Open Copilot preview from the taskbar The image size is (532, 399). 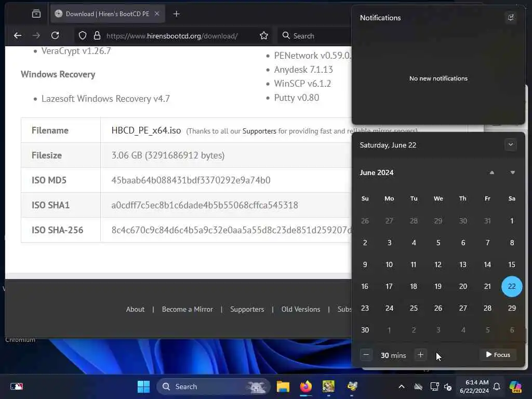(x=515, y=387)
